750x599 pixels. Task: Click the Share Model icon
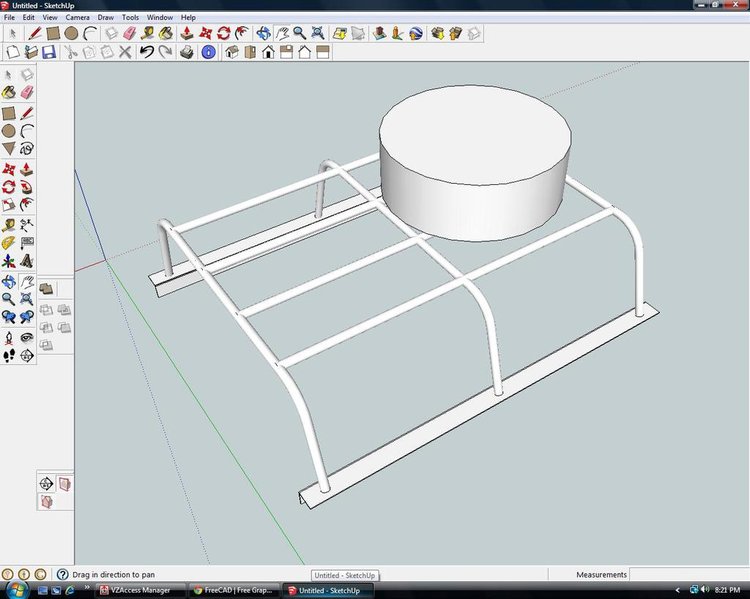[x=455, y=33]
